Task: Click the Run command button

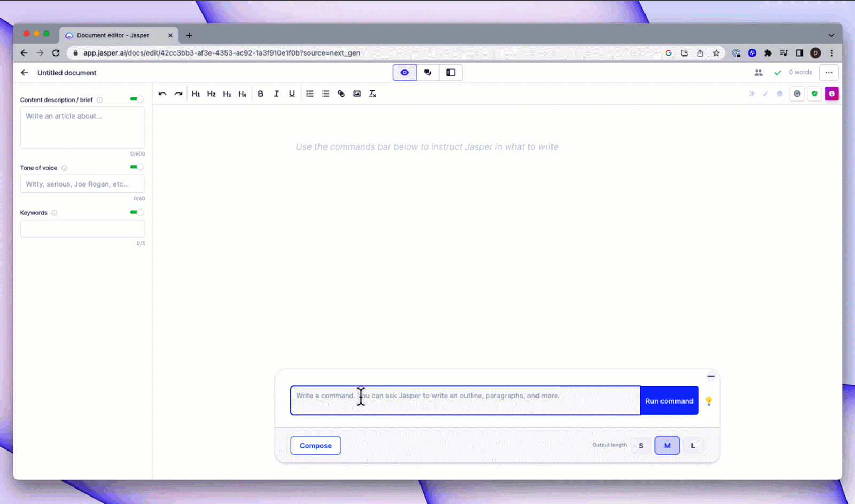Action: (x=669, y=401)
